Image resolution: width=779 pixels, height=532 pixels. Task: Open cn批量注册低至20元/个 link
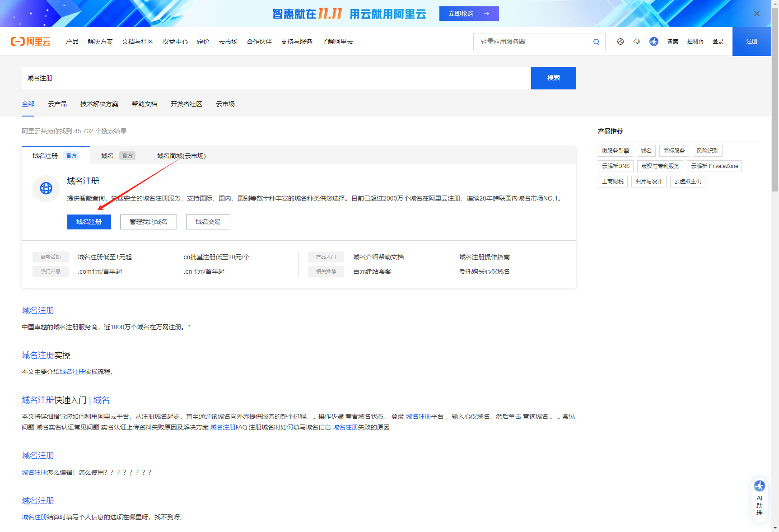click(217, 257)
